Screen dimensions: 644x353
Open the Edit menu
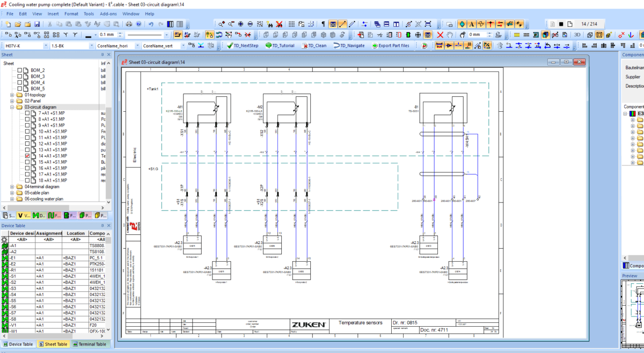tap(23, 13)
